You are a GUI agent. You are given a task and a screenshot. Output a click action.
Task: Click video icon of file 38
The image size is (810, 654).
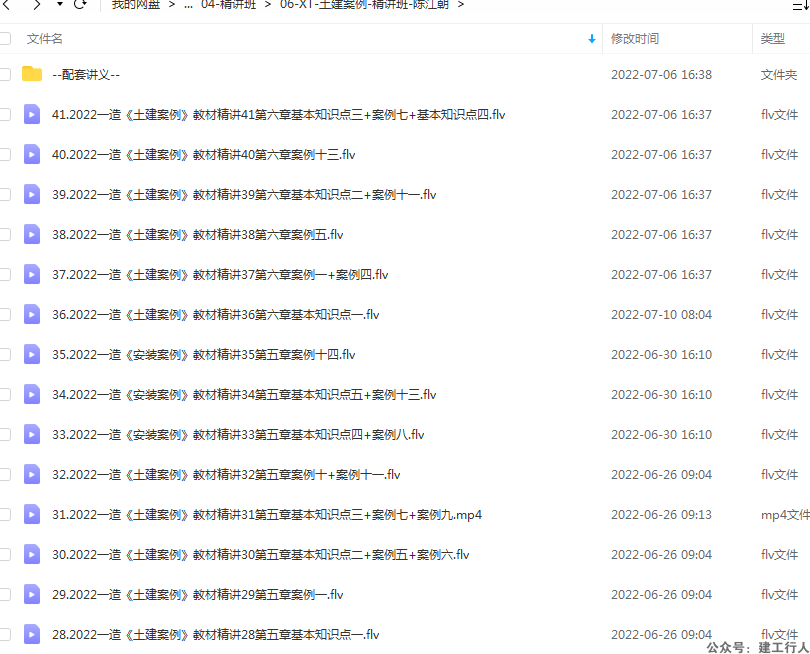coord(32,235)
